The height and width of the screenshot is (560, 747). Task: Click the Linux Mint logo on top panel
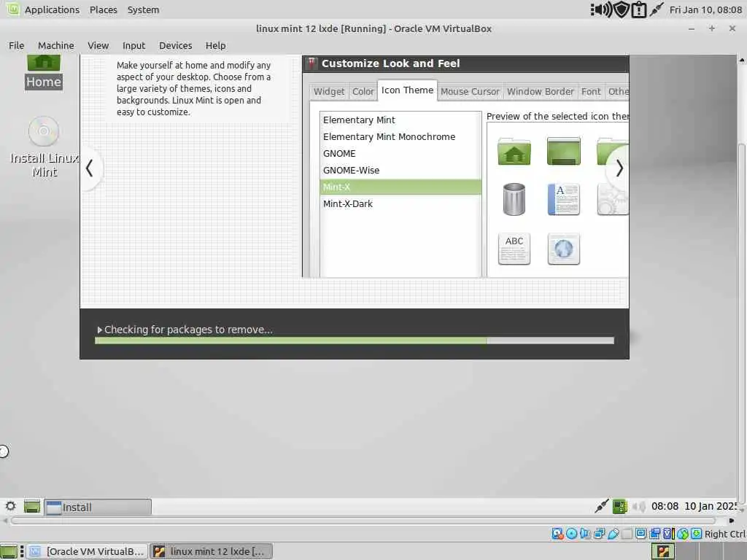pyautogui.click(x=13, y=9)
